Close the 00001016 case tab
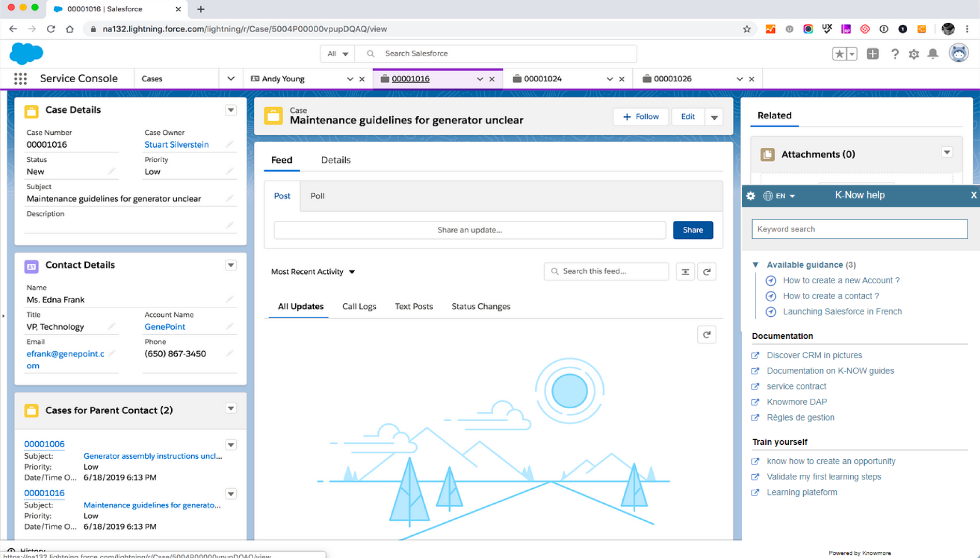980x558 pixels. click(492, 79)
